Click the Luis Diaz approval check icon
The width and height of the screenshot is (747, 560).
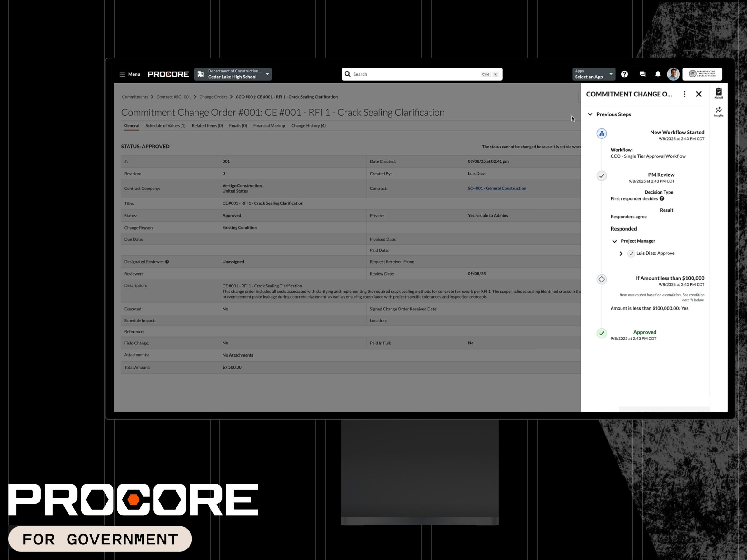(631, 254)
